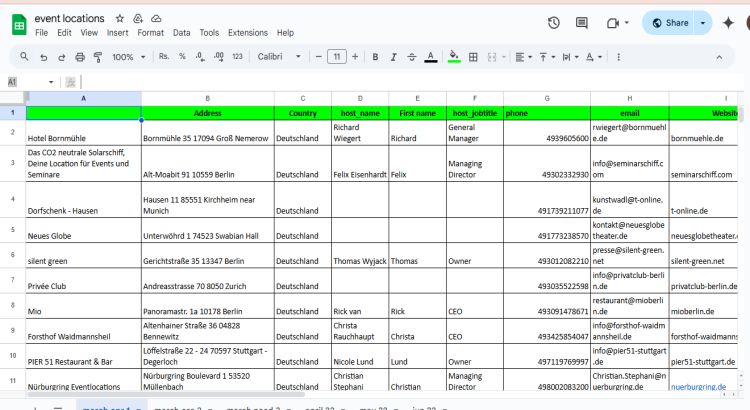
Task: Open the Data menu
Action: [181, 33]
